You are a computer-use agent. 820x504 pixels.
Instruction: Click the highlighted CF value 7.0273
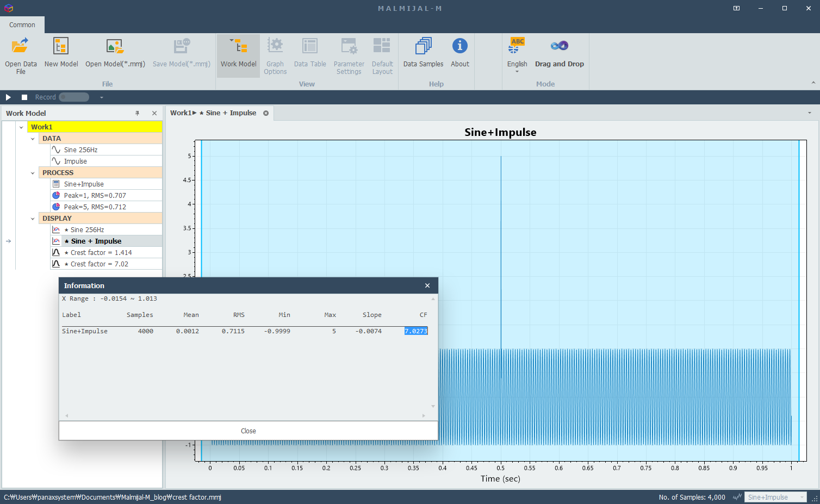[x=416, y=331]
